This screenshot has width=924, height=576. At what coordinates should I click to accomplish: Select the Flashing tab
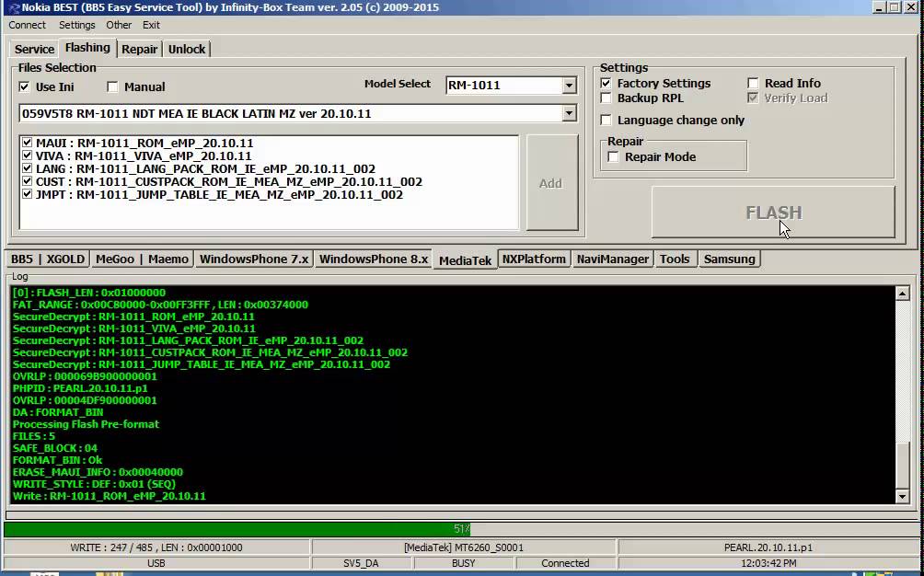[87, 48]
